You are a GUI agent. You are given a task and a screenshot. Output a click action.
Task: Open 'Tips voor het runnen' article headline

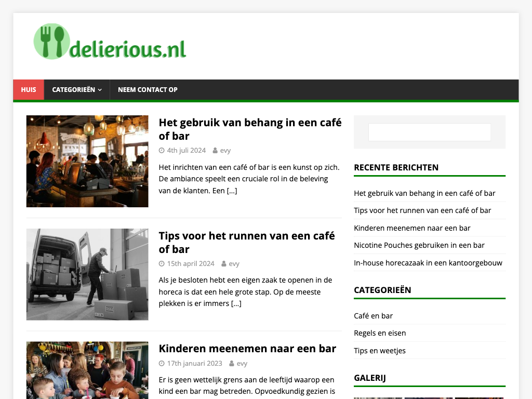[x=247, y=242]
